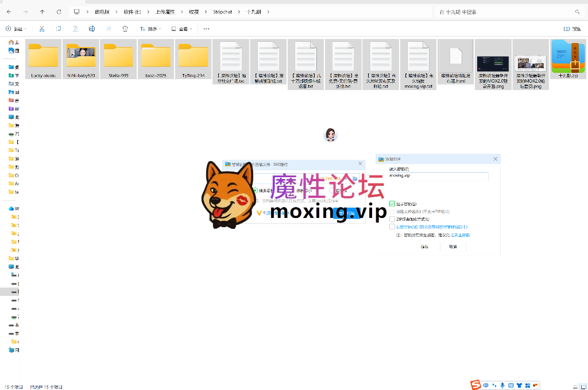
Task: Open the 查看 view dropdown
Action: click(x=184, y=28)
